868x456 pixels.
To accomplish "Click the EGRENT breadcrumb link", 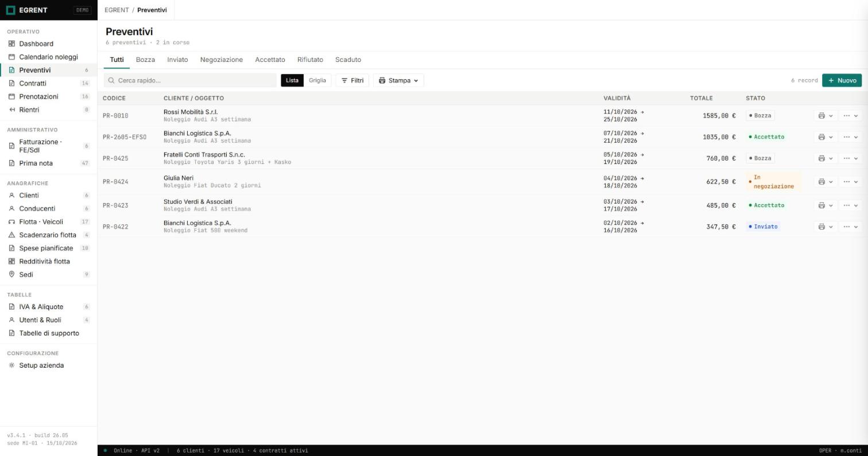I will point(117,10).
